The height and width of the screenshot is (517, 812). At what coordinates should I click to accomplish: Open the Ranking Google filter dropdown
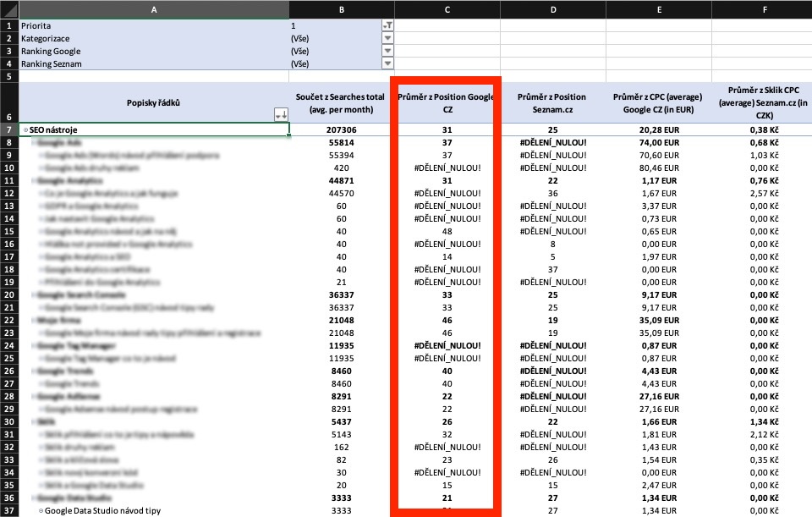click(x=387, y=51)
